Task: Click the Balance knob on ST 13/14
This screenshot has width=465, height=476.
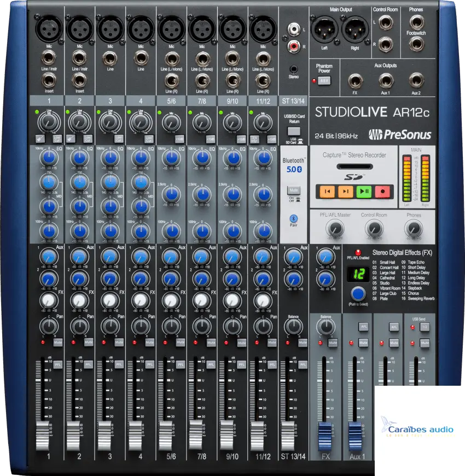Action: 294,327
